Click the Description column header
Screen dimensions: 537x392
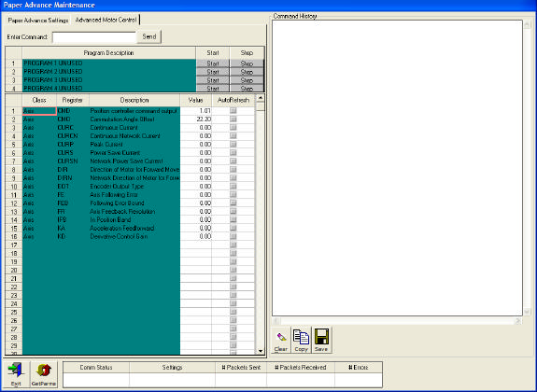pos(134,100)
